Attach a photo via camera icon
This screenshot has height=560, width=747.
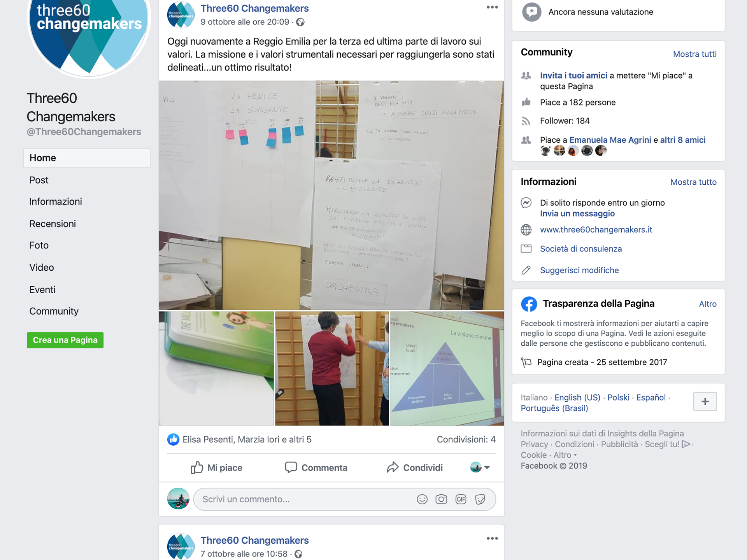click(x=441, y=499)
